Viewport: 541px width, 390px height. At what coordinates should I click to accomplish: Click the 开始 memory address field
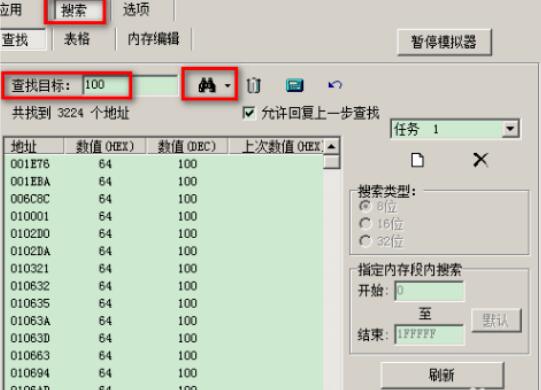430,291
